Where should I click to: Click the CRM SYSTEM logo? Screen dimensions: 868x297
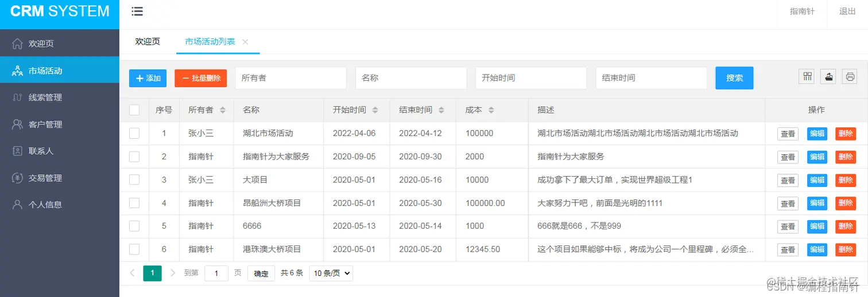(60, 11)
